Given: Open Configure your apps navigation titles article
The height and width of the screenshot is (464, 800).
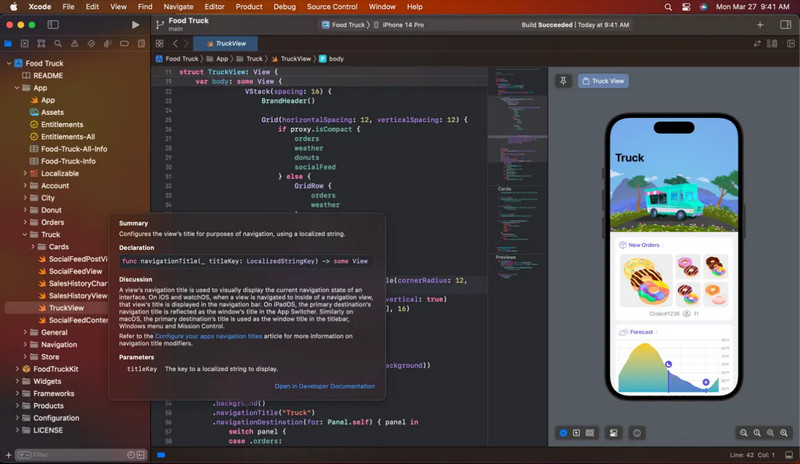Looking at the screenshot, I should click(x=208, y=336).
